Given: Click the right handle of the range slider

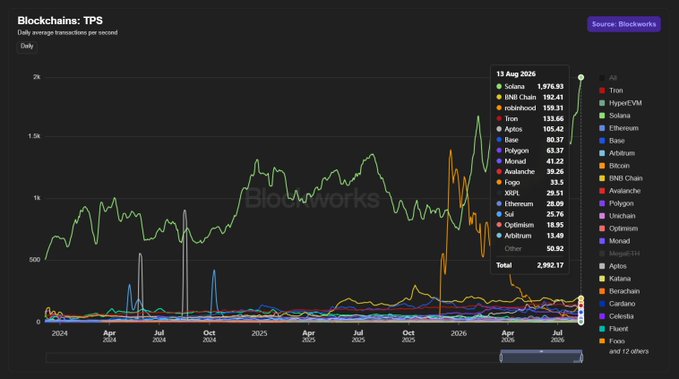Looking at the screenshot, I should [581, 357].
